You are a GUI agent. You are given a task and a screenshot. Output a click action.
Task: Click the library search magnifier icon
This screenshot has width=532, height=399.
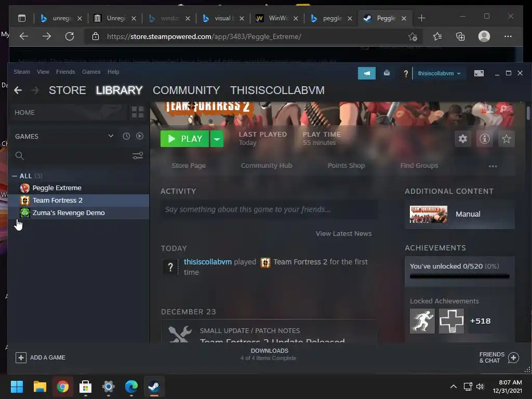coord(20,156)
